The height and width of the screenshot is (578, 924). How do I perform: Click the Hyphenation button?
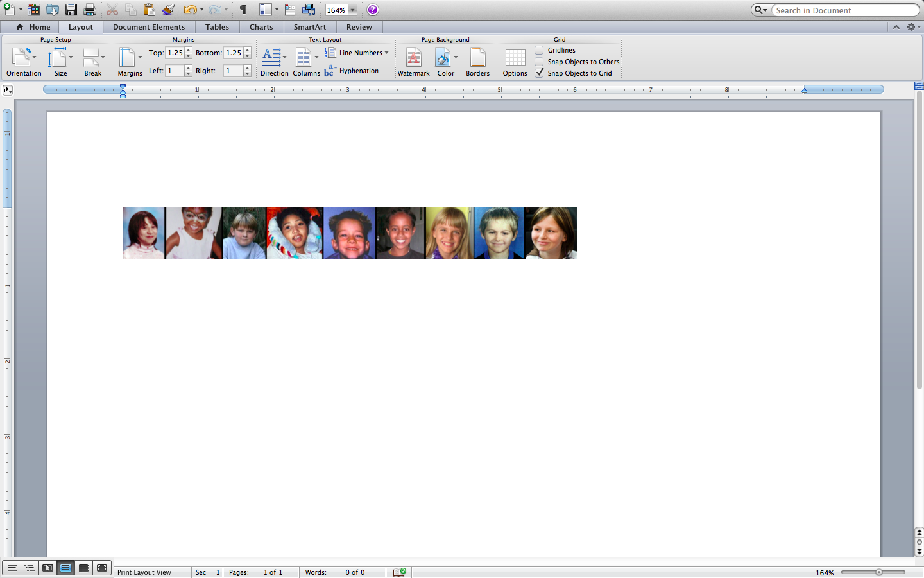pyautogui.click(x=352, y=71)
